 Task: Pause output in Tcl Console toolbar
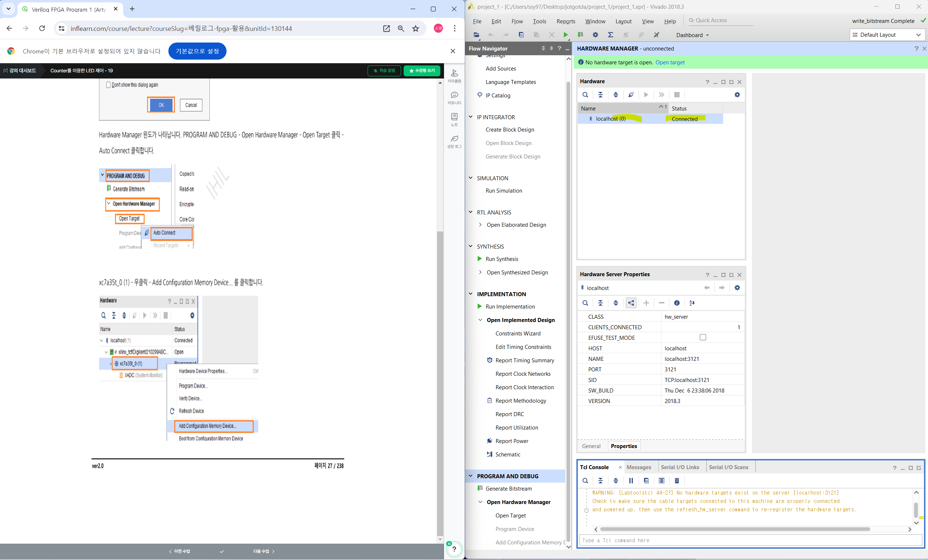[631, 480]
